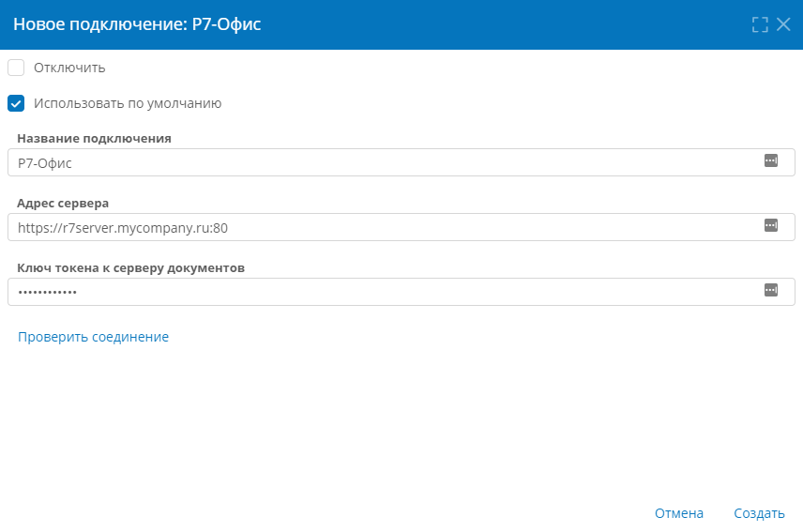This screenshot has height=532, width=803.
Task: Enable the Отключить checkbox
Action: click(16, 68)
